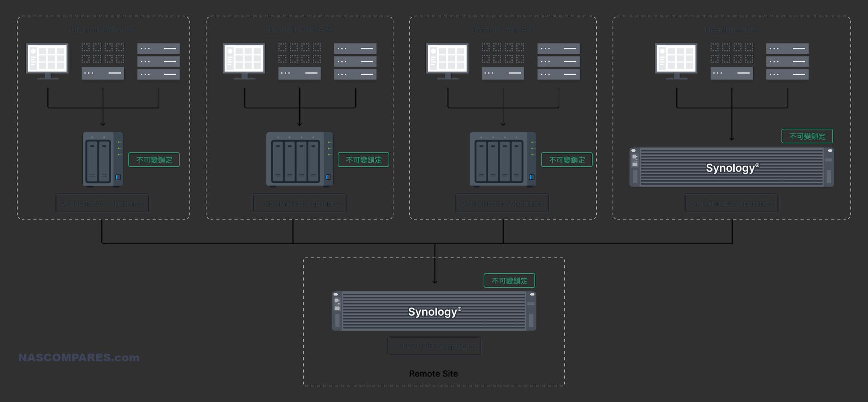Select the Synology rack unit at Remote Site
Screen dimensions: 868x402
pyautogui.click(x=434, y=311)
